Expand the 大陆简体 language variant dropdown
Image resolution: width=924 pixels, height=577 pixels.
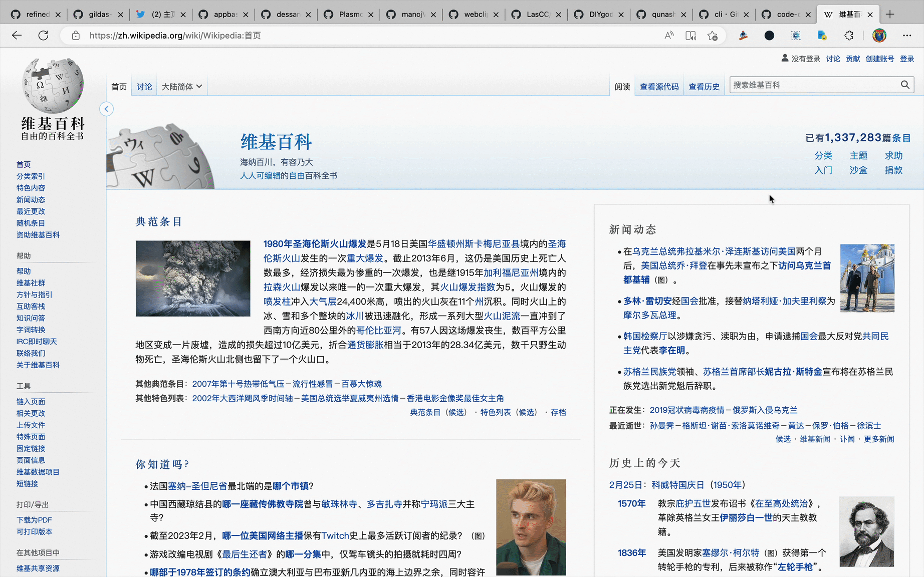click(x=181, y=87)
